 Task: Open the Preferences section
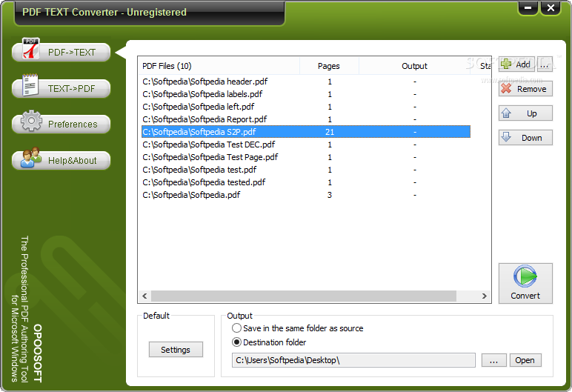coord(61,124)
